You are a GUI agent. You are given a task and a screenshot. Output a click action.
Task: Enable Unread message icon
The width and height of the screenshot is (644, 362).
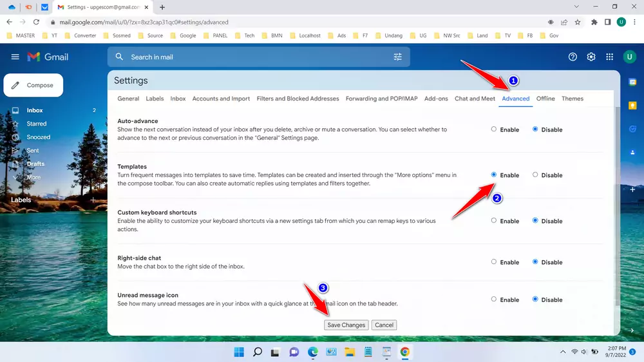coord(494,299)
